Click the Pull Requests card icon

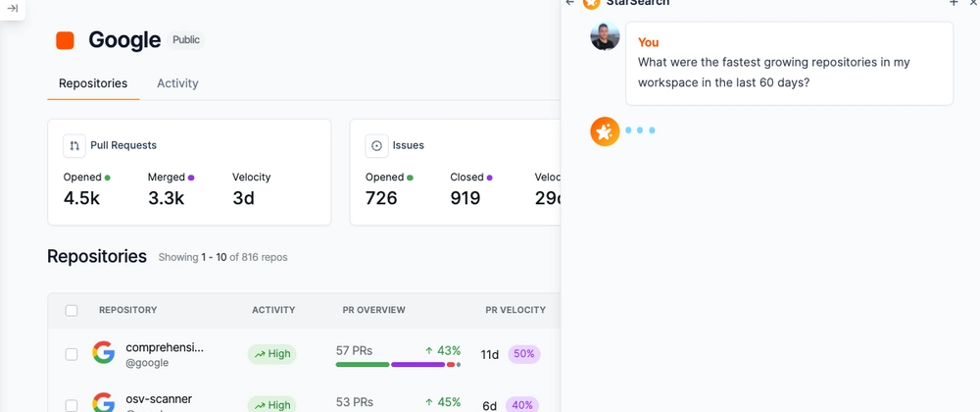pos(74,146)
